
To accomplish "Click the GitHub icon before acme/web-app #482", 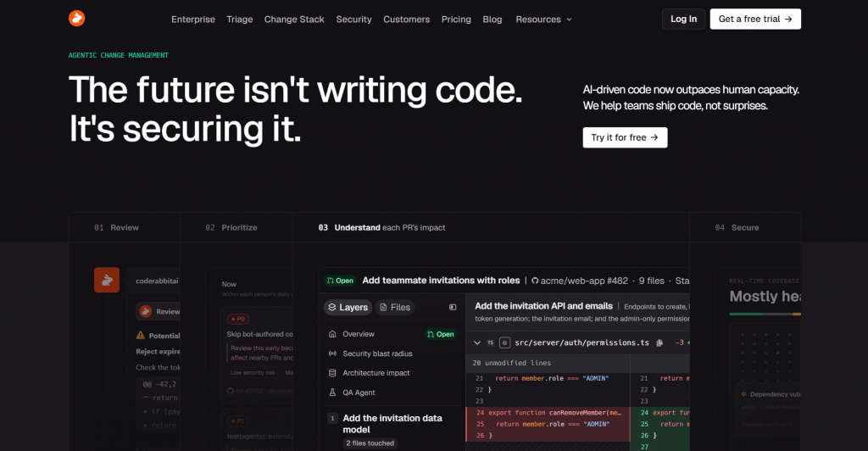I will (x=535, y=281).
